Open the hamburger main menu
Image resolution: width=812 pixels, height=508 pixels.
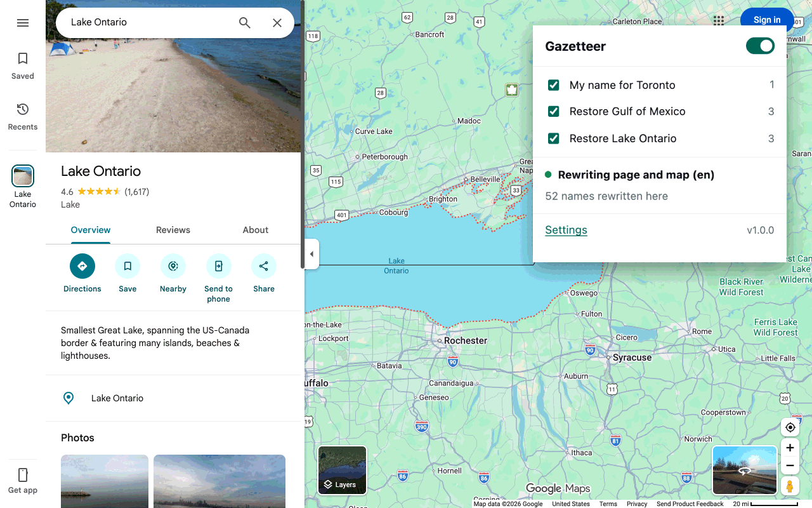point(23,23)
